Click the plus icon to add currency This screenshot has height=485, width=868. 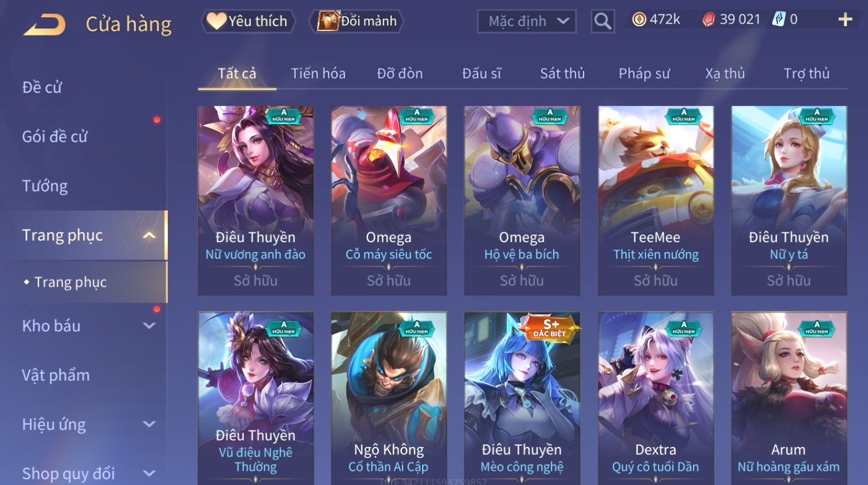(x=845, y=20)
